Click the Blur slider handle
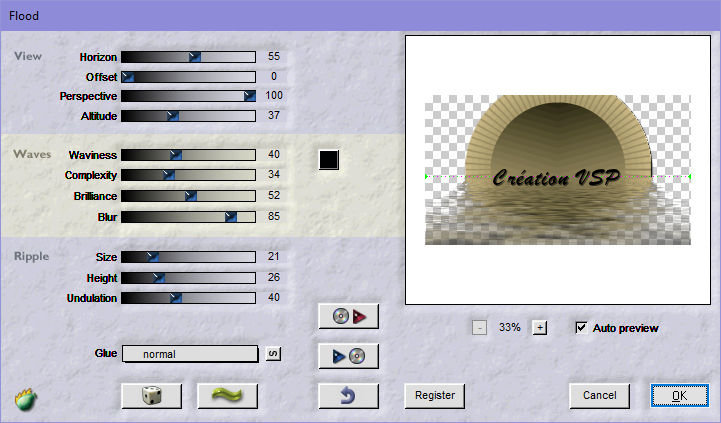721x423 pixels. 231,217
